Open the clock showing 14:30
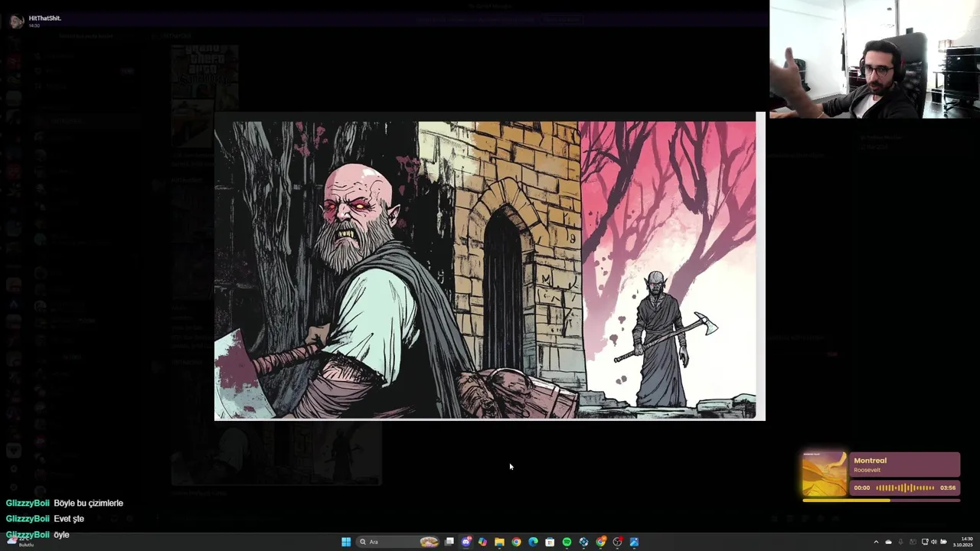Image resolution: width=980 pixels, height=551 pixels. 962,542
